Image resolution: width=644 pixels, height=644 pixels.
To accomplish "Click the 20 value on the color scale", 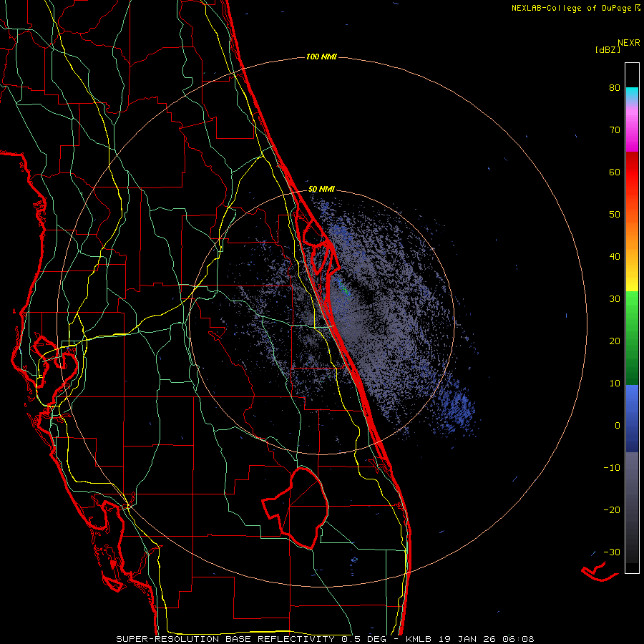I will 615,341.
